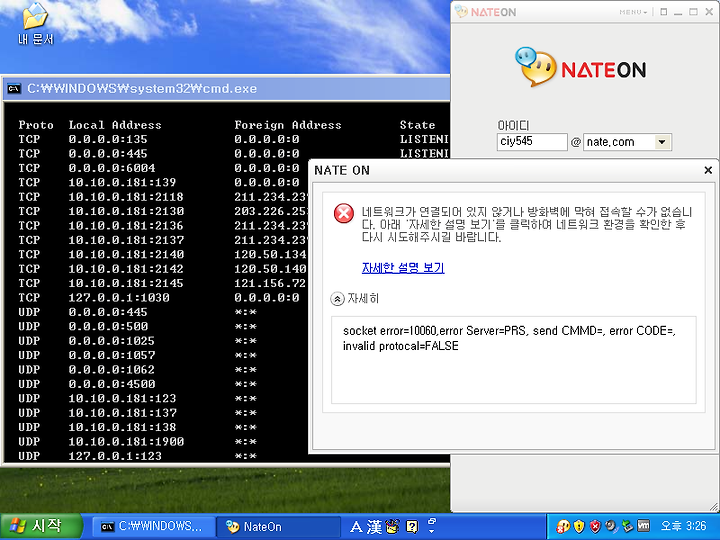Screen dimensions: 720x540
Task: Click the large NateOn smiley logo
Action: tap(535, 67)
